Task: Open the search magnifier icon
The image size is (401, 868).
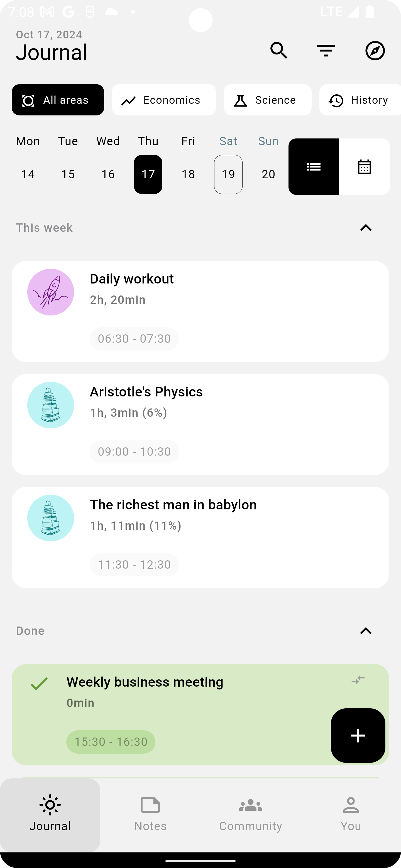Action: (x=278, y=51)
